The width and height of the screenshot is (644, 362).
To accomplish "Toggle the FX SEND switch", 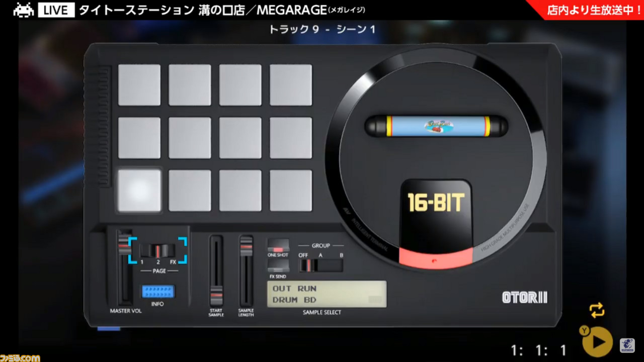I will (278, 266).
